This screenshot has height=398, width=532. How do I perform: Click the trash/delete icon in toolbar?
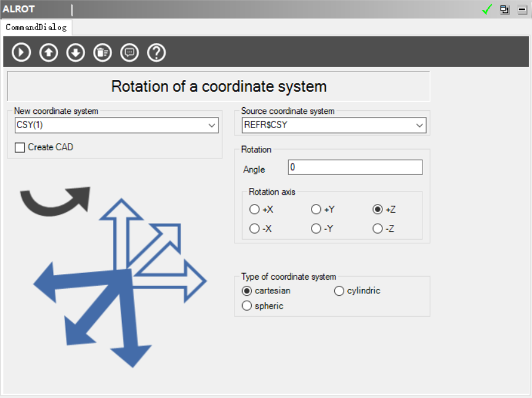point(102,52)
